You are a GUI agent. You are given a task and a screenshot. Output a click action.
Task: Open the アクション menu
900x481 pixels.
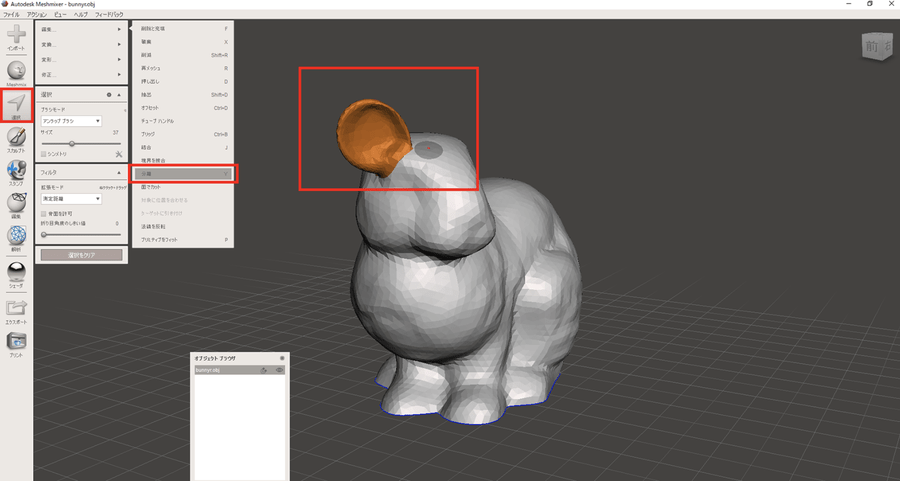(37, 14)
